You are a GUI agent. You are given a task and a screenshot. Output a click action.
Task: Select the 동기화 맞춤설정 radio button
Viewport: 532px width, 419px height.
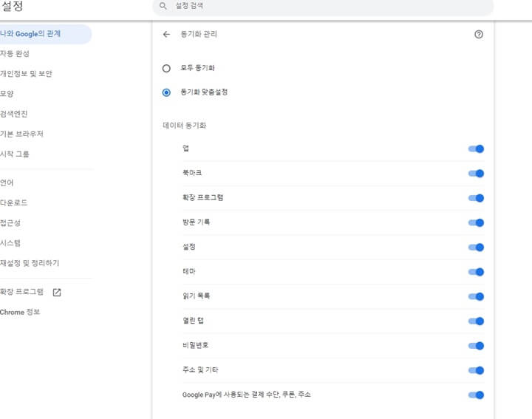point(166,92)
